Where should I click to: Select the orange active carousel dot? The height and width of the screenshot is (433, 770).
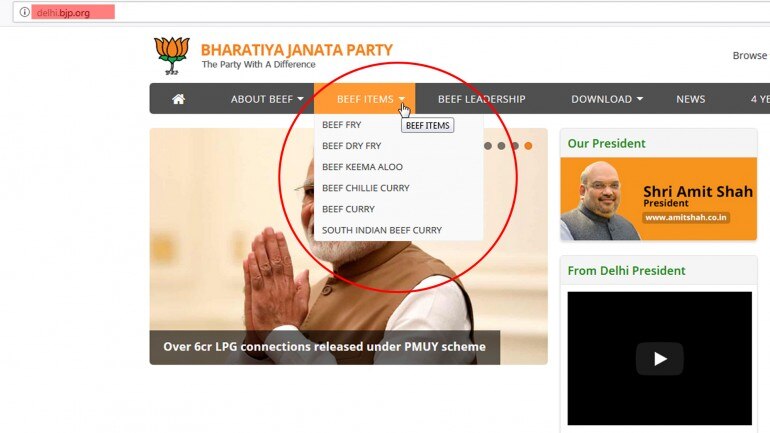coord(528,146)
